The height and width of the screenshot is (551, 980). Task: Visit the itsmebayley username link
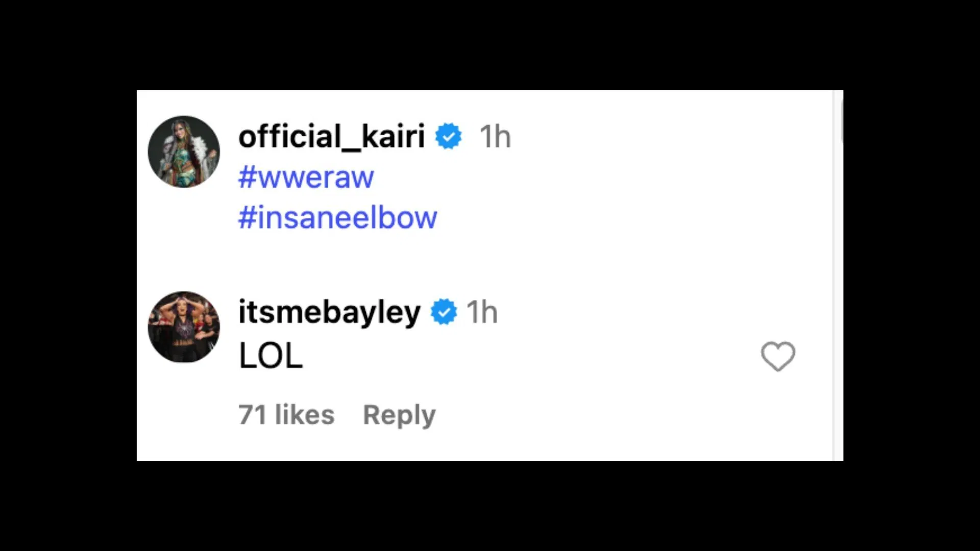pos(329,312)
